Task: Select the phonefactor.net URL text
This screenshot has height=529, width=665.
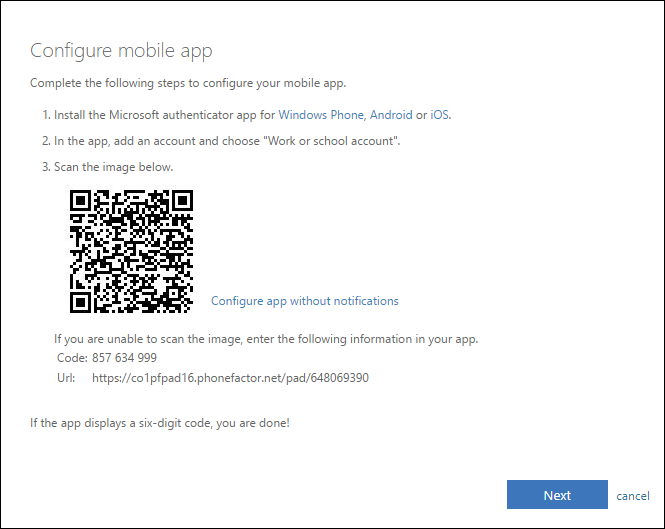Action: pyautogui.click(x=230, y=378)
